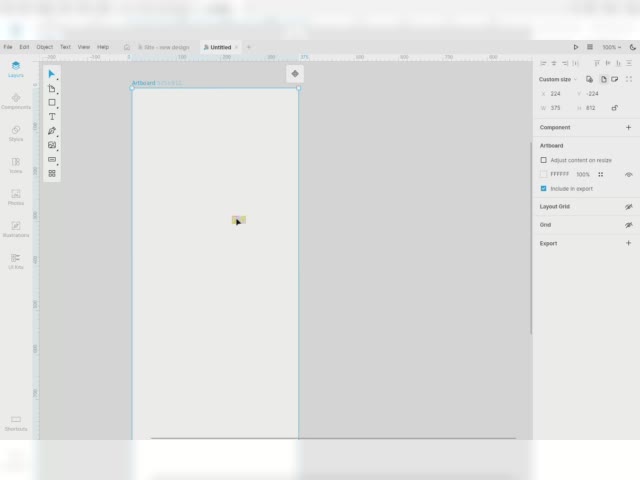Click the Artboard title label on canvas

[143, 83]
